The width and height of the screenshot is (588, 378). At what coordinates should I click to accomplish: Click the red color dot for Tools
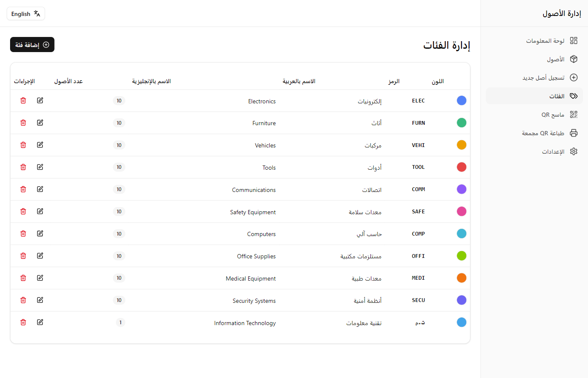point(462,167)
